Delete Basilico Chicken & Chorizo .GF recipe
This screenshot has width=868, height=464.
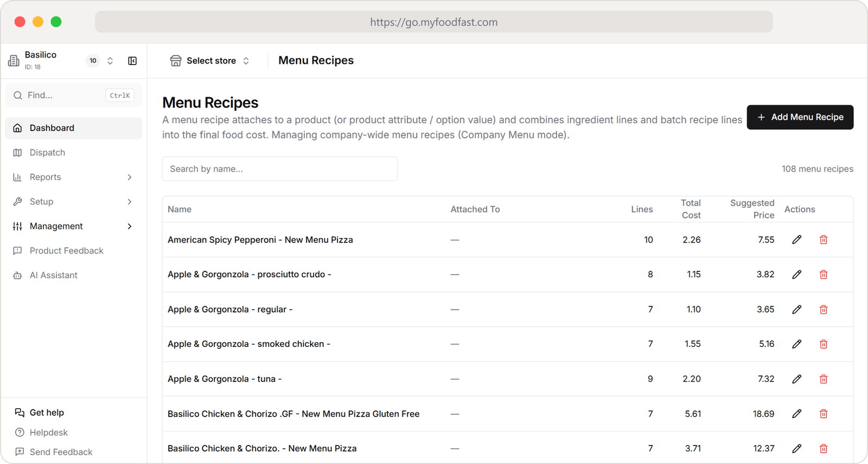824,414
